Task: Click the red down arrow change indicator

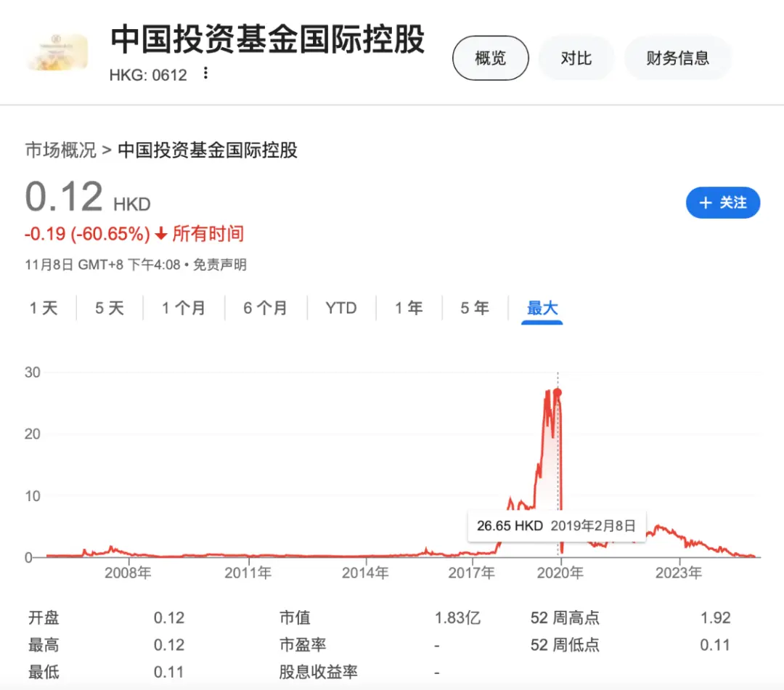Action: pyautogui.click(x=161, y=234)
